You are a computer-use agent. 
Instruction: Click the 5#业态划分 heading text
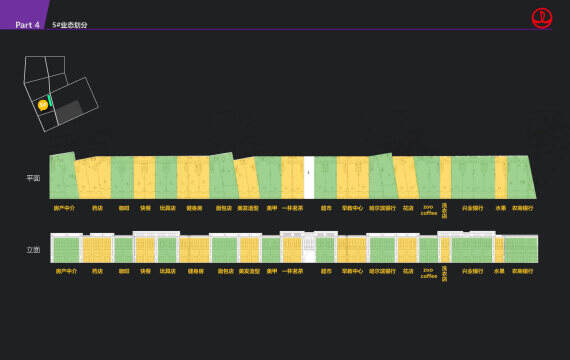pyautogui.click(x=70, y=25)
